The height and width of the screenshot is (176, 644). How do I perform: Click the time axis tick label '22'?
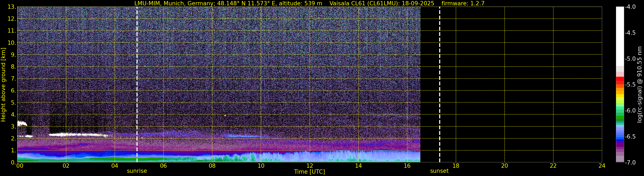coord(553,166)
